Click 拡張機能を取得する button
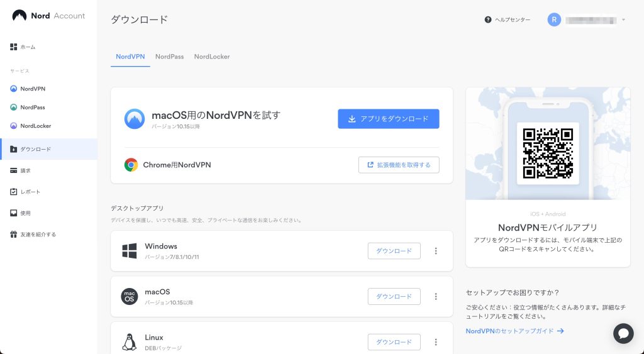 [399, 165]
